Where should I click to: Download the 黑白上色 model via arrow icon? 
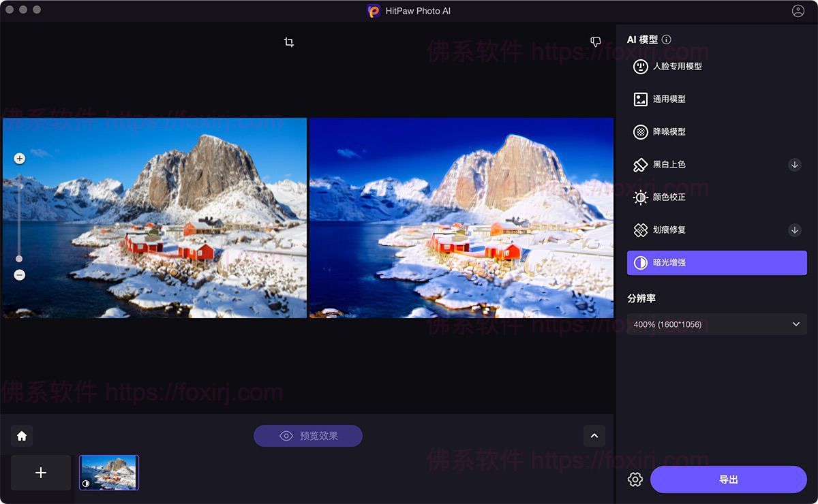tap(794, 164)
